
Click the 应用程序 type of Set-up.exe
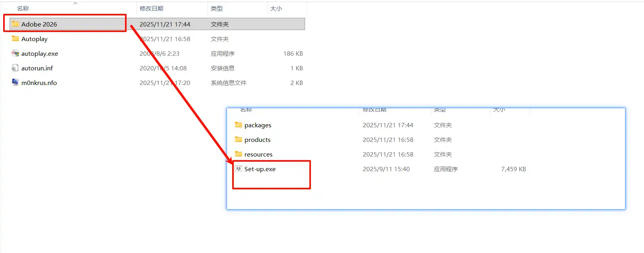click(446, 169)
